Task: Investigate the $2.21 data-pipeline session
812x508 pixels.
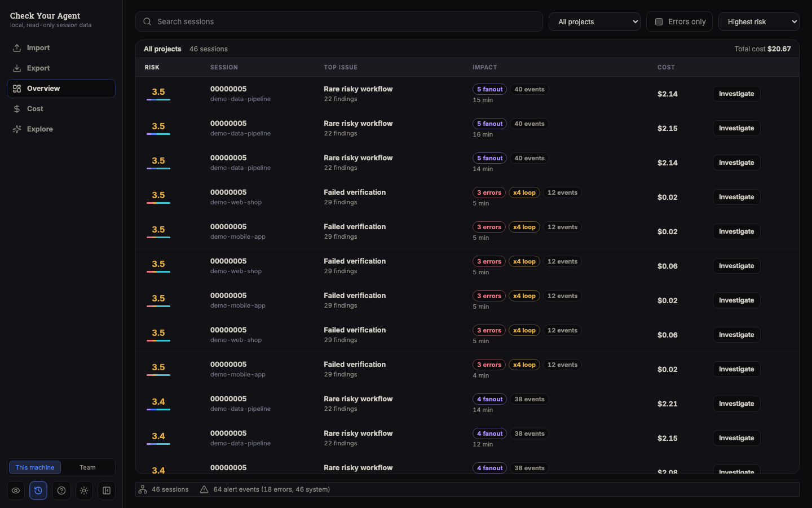Action: point(736,404)
